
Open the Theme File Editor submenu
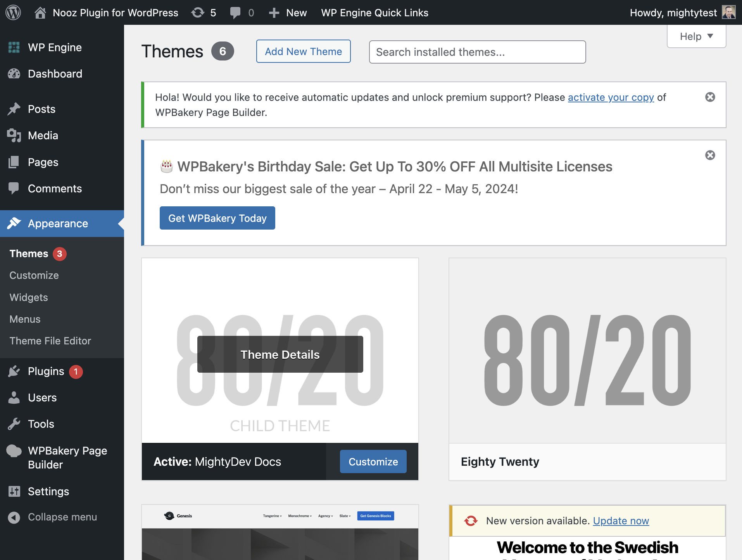[50, 341]
